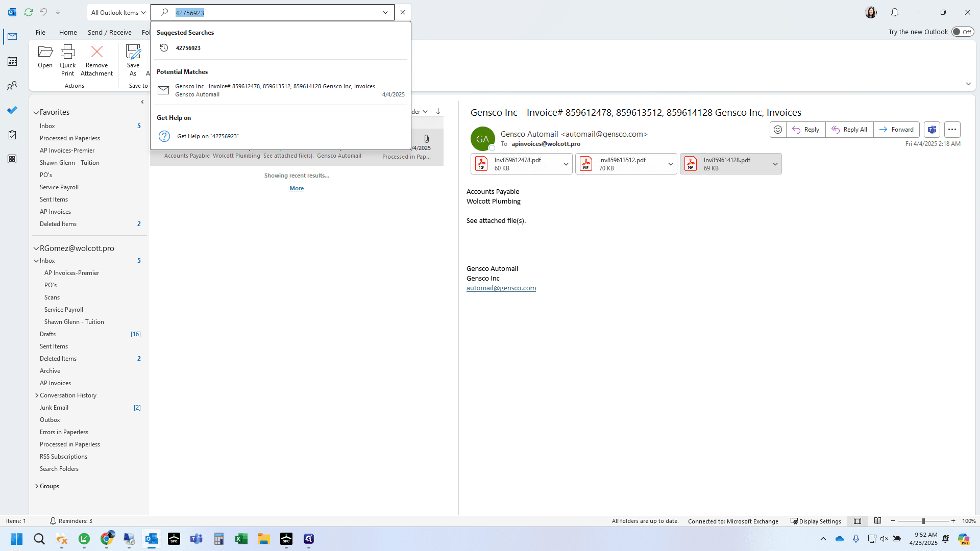Open the Calendar view in sidebar
Viewport: 980px width, 551px height.
[x=12, y=61]
